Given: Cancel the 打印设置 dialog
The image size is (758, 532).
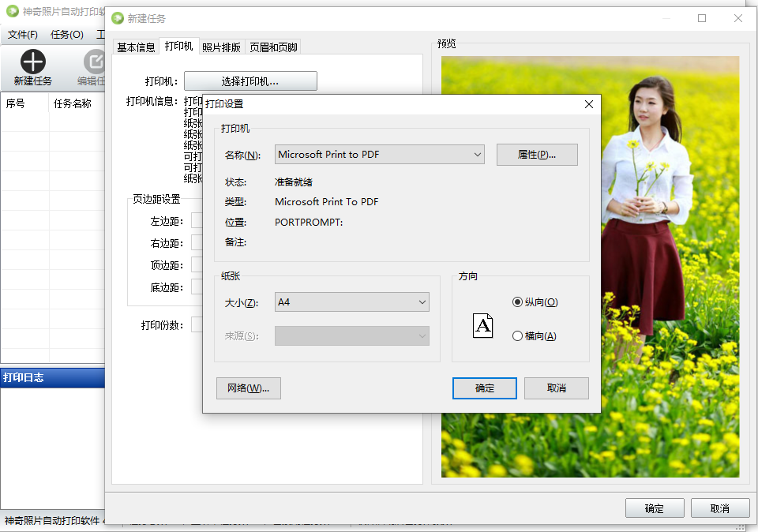Looking at the screenshot, I should [x=557, y=388].
